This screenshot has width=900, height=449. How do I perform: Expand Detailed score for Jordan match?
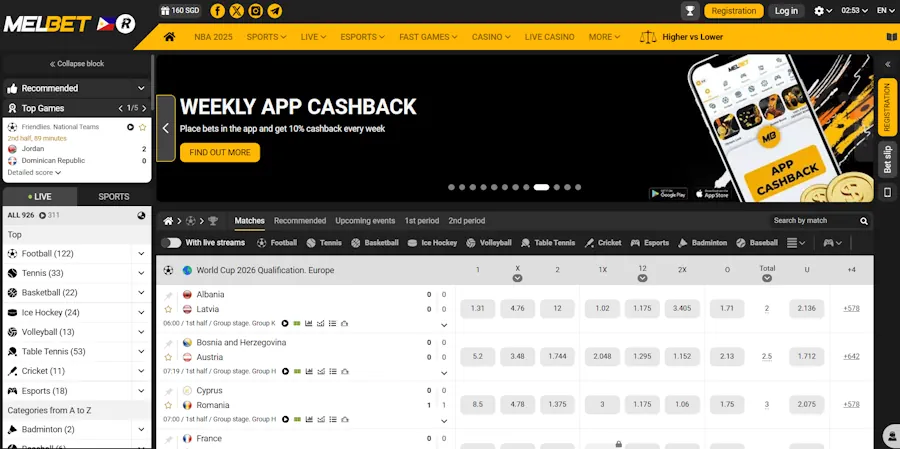pos(34,172)
